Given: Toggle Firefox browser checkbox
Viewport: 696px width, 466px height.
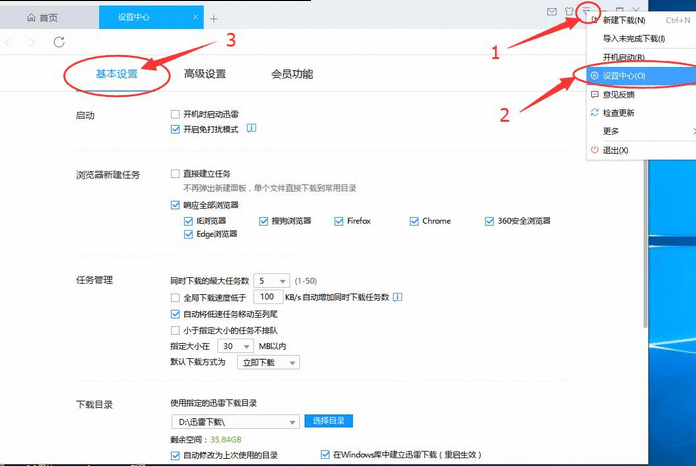Looking at the screenshot, I should (x=339, y=221).
